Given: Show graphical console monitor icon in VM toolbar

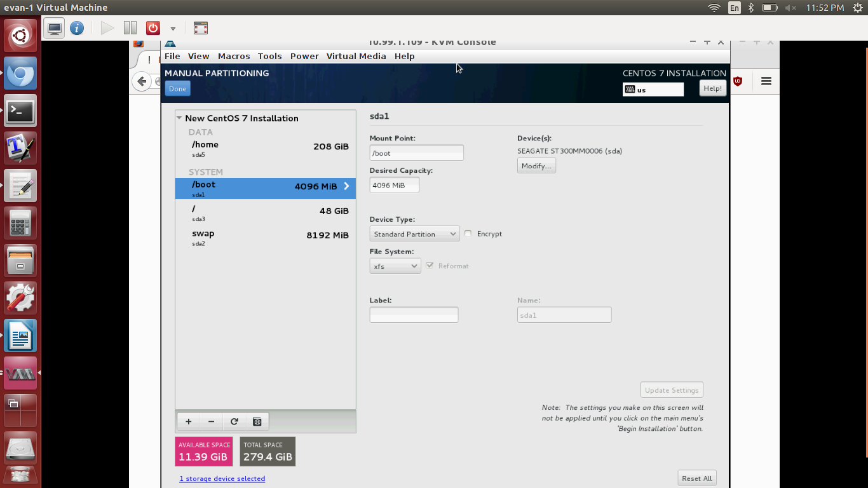Looking at the screenshot, I should (x=55, y=29).
